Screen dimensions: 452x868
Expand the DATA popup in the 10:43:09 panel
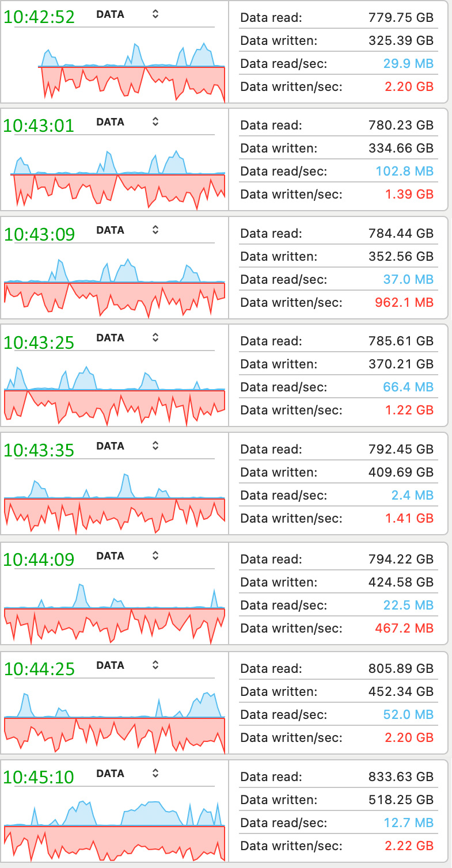pos(155,230)
